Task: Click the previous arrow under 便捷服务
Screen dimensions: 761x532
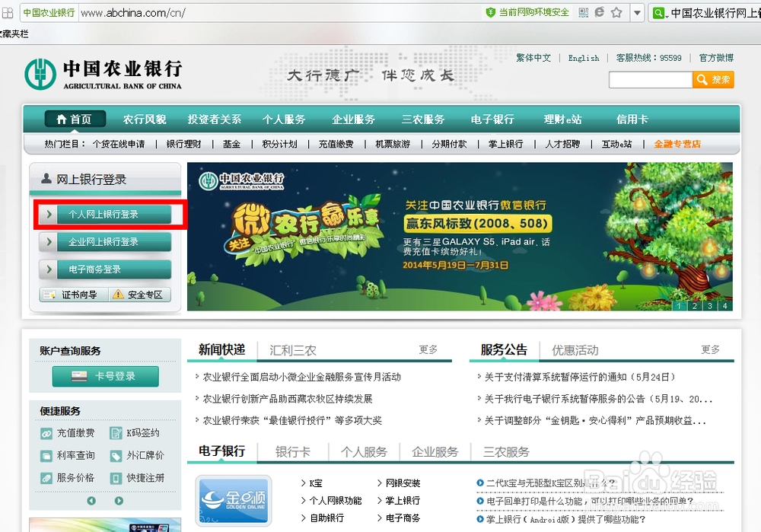Action: pyautogui.click(x=91, y=501)
